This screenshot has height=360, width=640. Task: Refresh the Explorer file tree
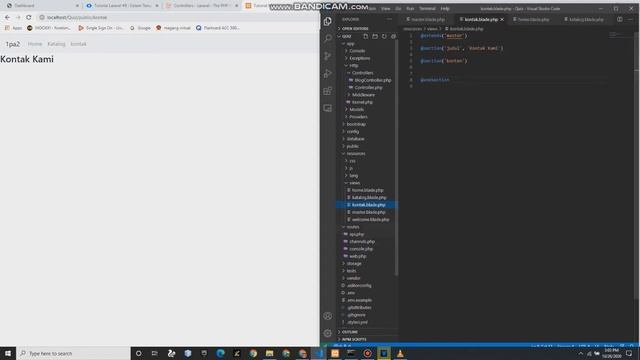click(x=384, y=36)
